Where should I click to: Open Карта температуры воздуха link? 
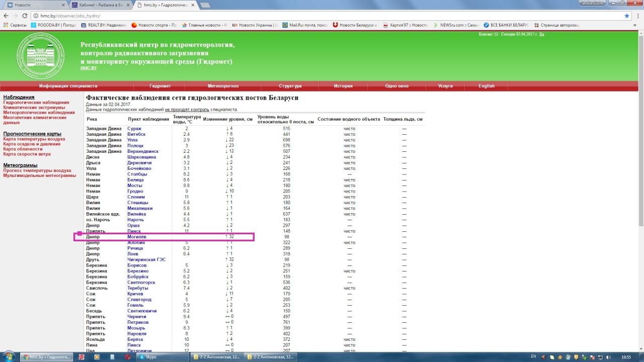[34, 139]
